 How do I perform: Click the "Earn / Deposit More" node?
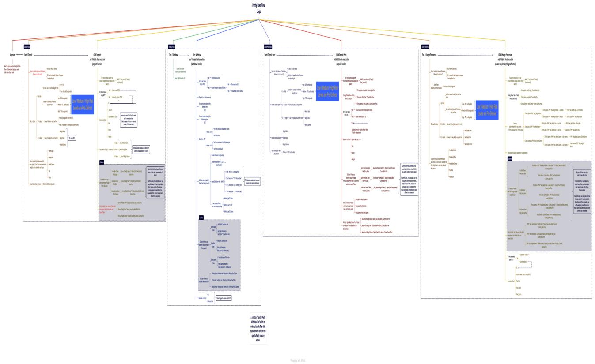tap(269, 55)
